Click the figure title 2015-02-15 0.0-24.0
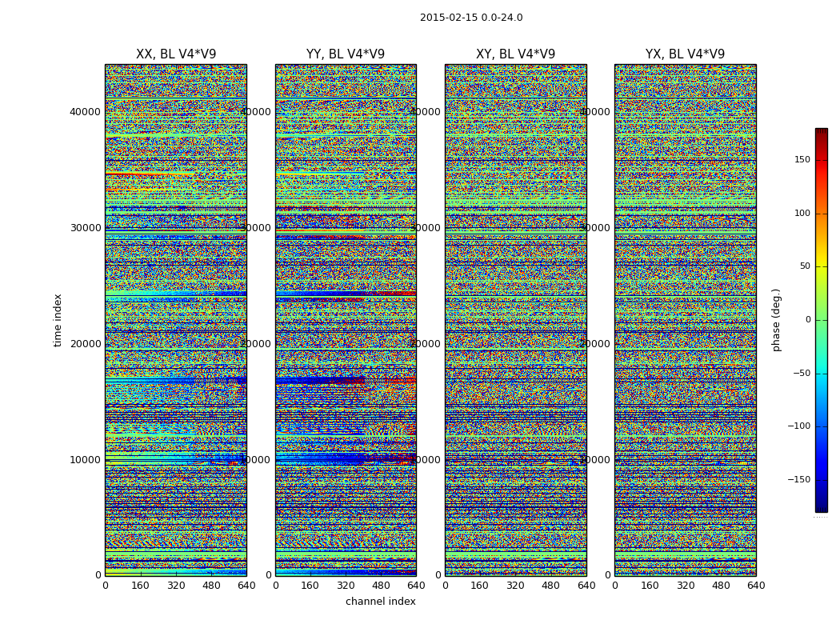This screenshot has width=840, height=640. (x=471, y=18)
